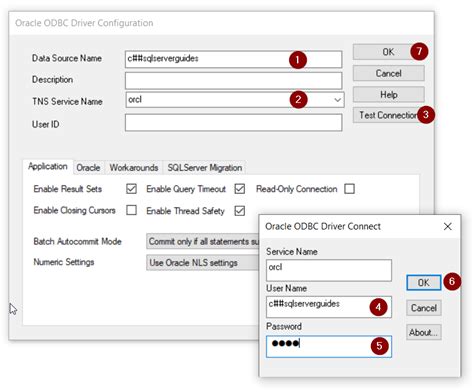Click the User ID field in configuration dialog
The height and width of the screenshot is (392, 474).
233,122
